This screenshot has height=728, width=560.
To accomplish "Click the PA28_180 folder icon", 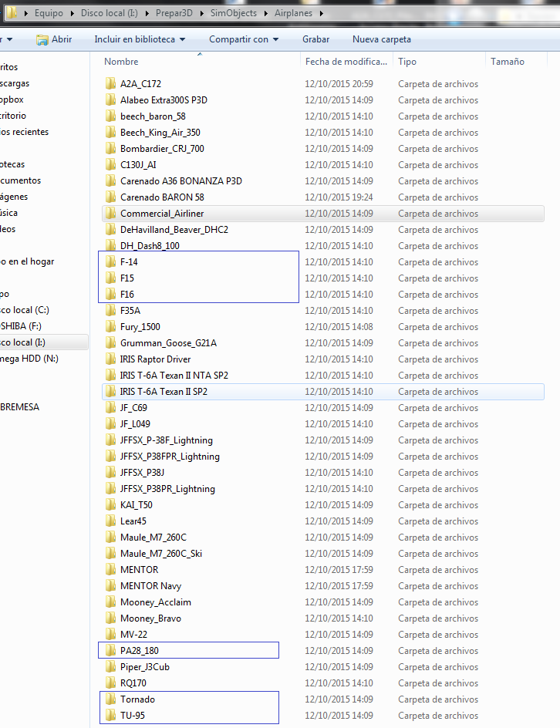I will (111, 651).
